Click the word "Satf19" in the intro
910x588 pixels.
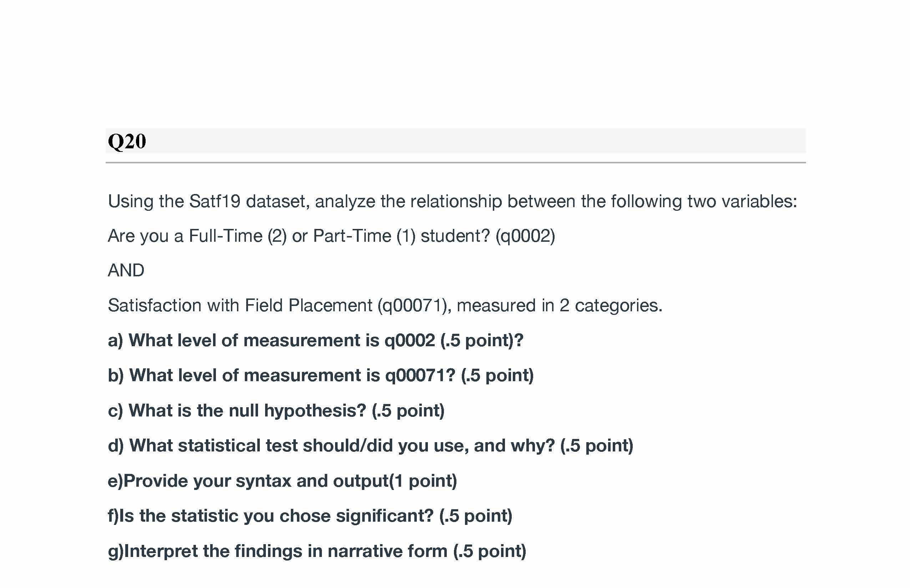214,201
